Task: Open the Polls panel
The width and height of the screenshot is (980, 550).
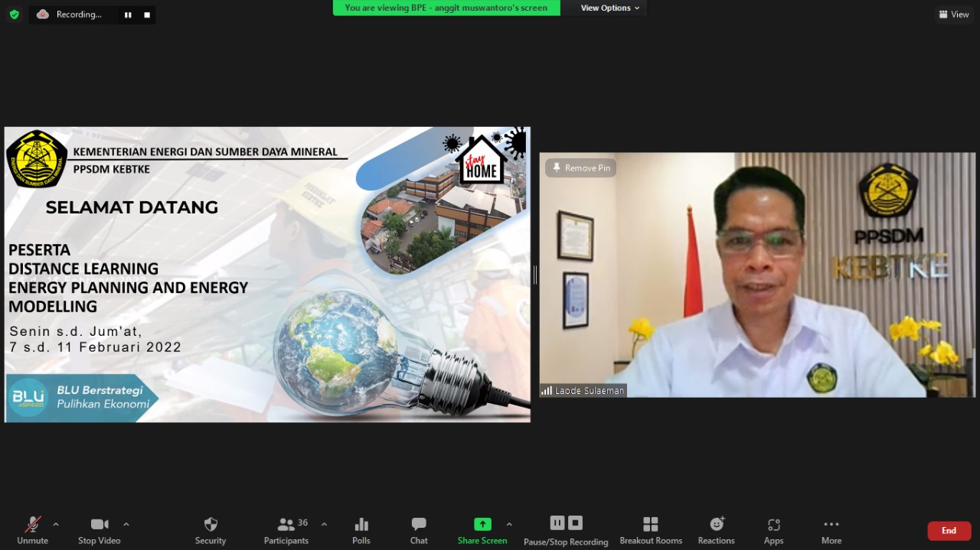Action: [x=361, y=530]
